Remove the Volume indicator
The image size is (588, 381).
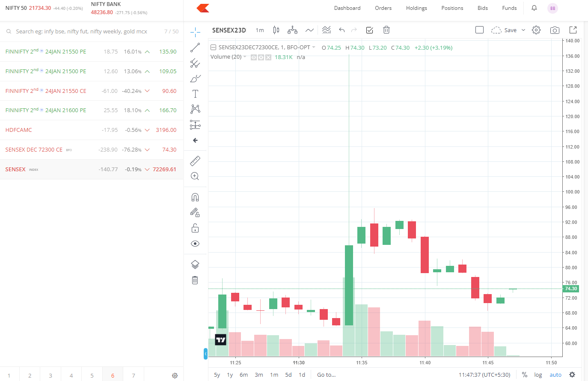[x=268, y=57]
